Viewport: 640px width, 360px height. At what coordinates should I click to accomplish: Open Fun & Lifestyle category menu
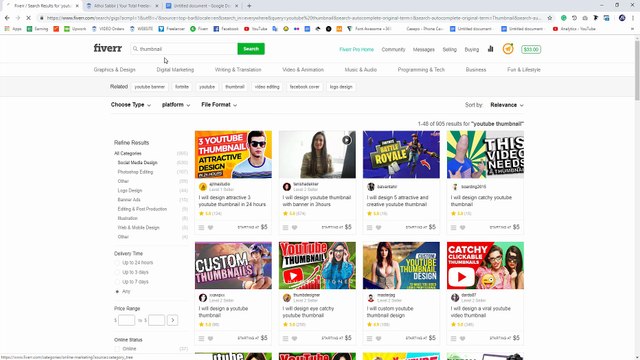click(x=524, y=70)
